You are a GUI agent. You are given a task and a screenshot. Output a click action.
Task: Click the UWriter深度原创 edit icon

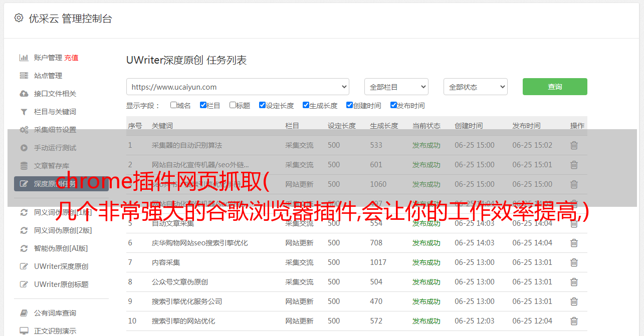point(24,266)
